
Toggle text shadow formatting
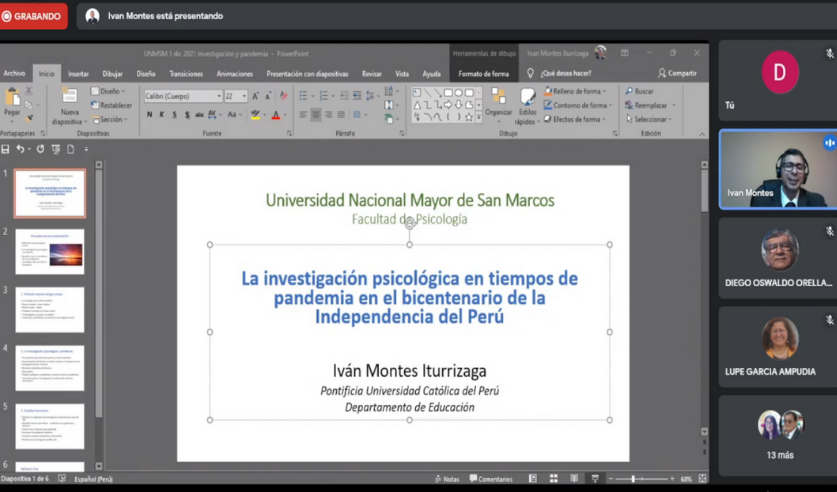pos(187,115)
